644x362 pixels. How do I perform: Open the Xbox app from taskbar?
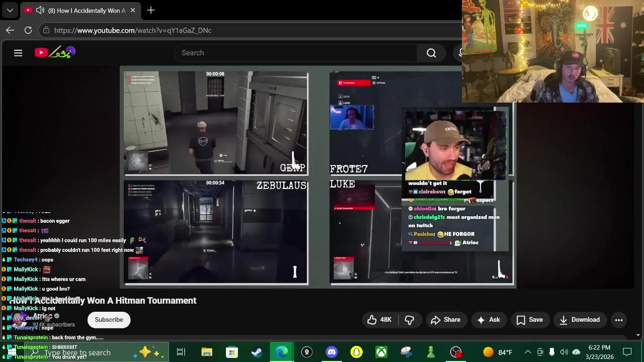(381, 352)
